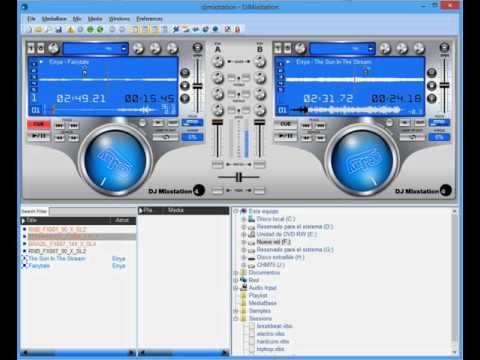480x360 pixels.
Task: Click the top knob under channel A label
Action: (x=218, y=62)
